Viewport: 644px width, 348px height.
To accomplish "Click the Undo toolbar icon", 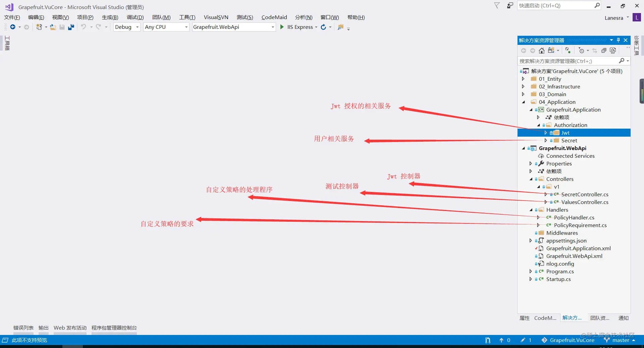I will point(84,27).
